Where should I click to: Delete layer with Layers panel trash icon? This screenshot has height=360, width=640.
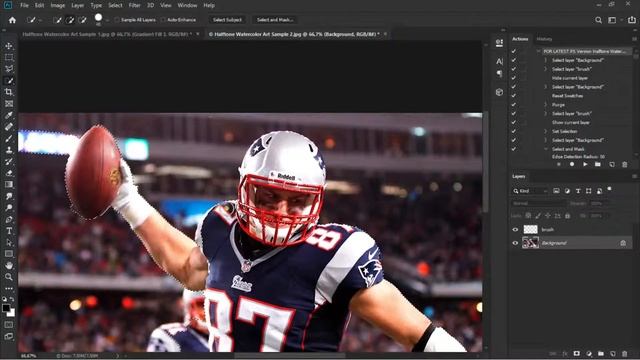pos(624,353)
